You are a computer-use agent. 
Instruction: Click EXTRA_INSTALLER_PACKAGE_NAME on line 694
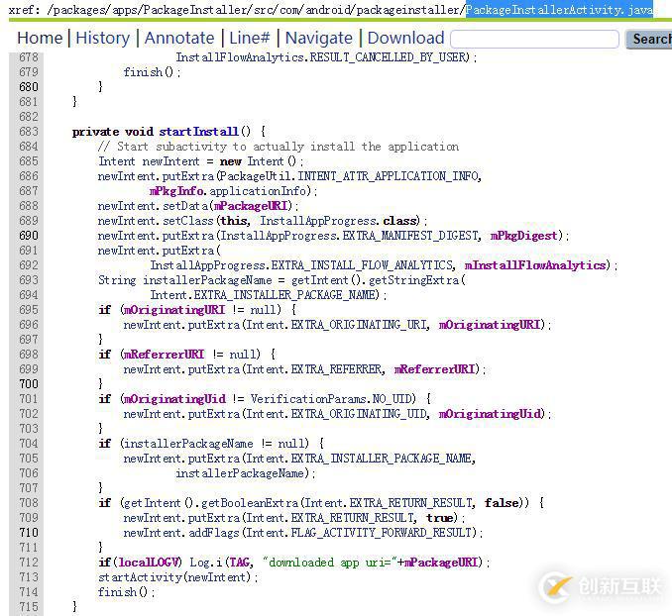[286, 295]
